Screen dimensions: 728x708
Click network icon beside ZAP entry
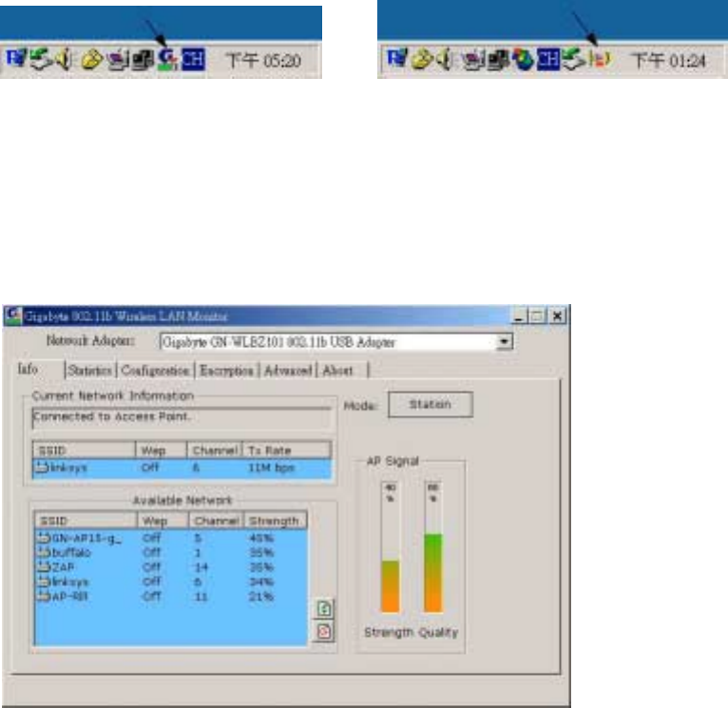click(x=43, y=566)
